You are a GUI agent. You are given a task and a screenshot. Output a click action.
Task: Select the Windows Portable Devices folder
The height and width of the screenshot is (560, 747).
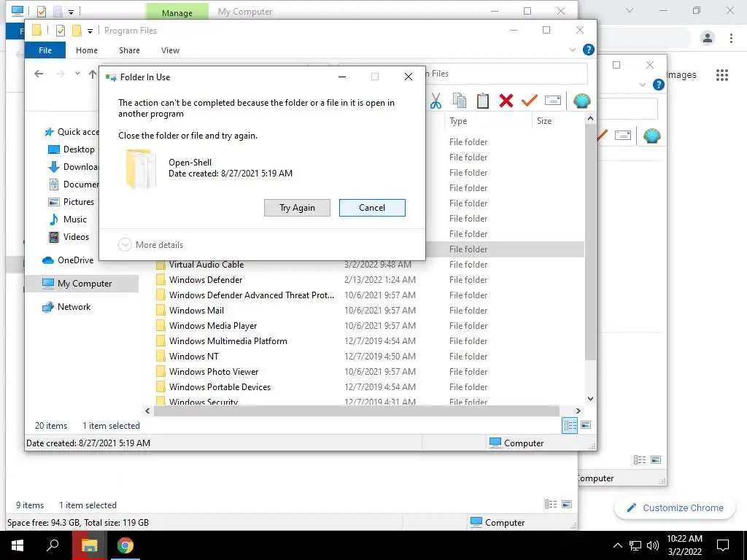tap(220, 386)
